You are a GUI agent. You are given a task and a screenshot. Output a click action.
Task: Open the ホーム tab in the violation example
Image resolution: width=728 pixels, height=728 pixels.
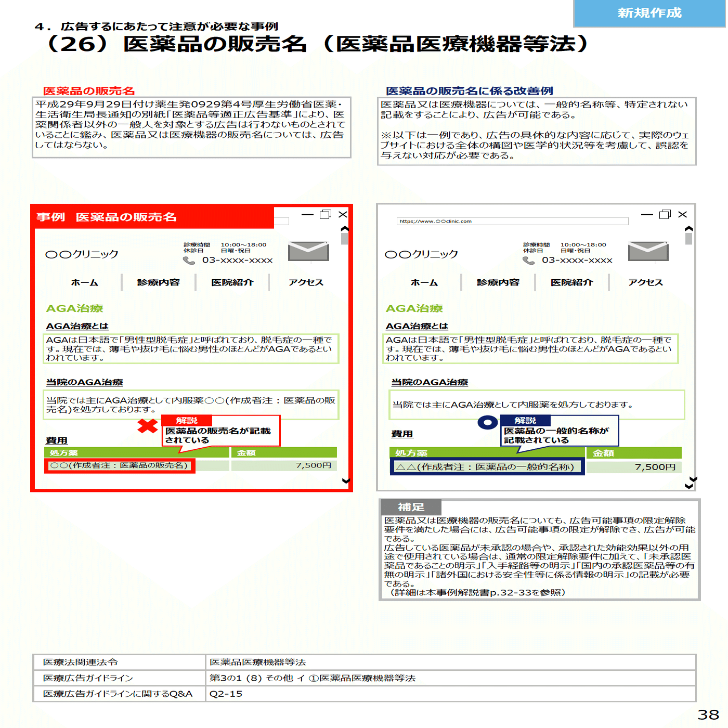coord(85,282)
